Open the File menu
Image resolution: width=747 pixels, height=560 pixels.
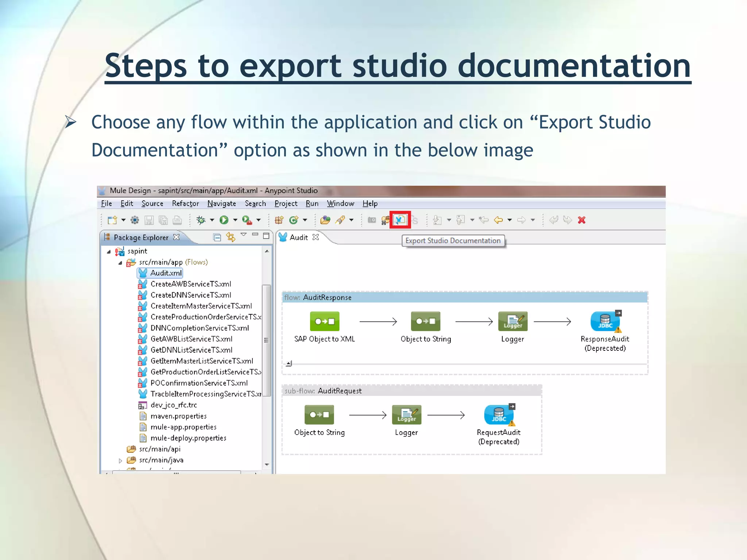106,203
